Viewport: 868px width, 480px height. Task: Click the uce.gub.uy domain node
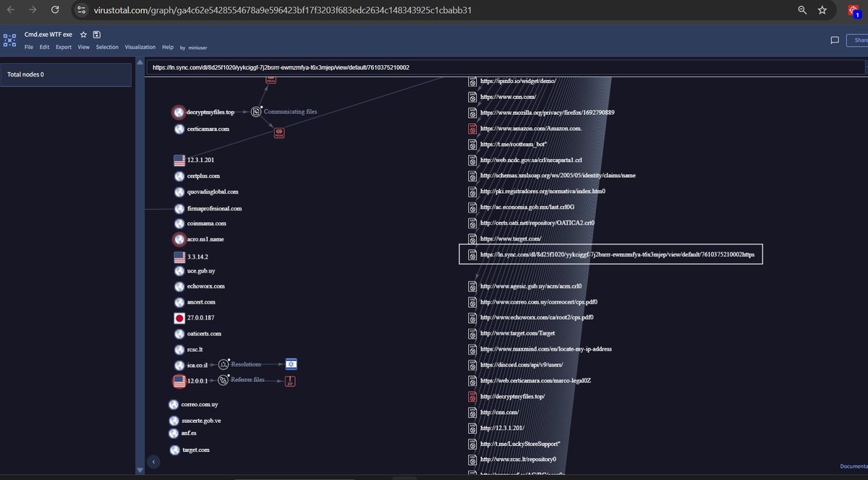point(180,271)
